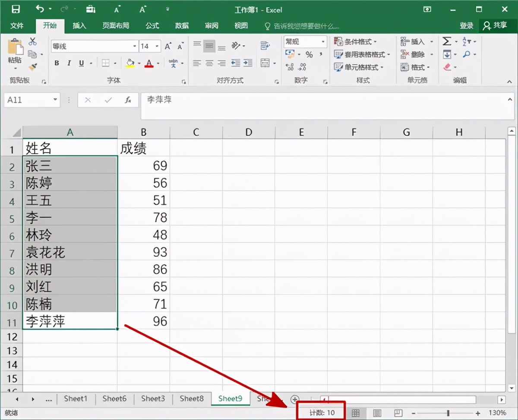518x420 pixels.
Task: Expand the Name Box A11 dropdown
Action: [55, 100]
